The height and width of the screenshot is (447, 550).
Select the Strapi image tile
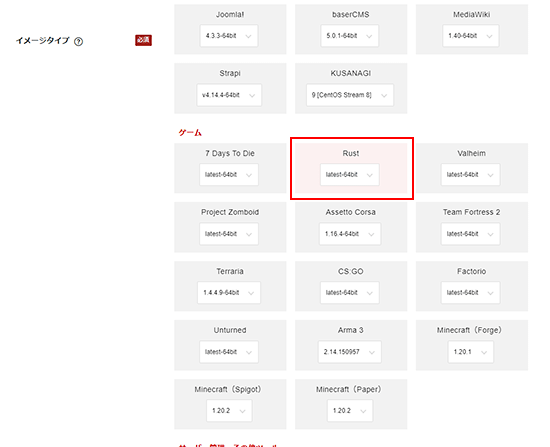click(230, 88)
